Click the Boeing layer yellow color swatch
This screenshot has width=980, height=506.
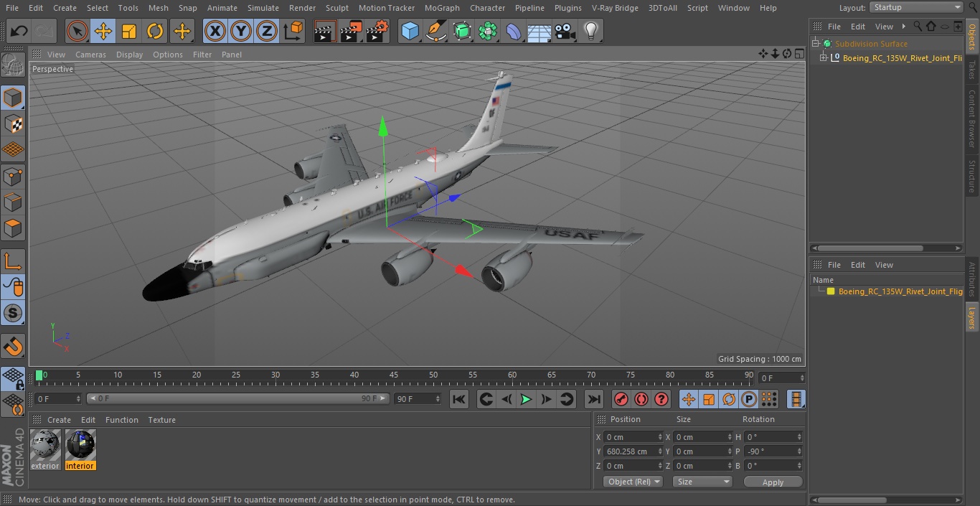(x=831, y=291)
